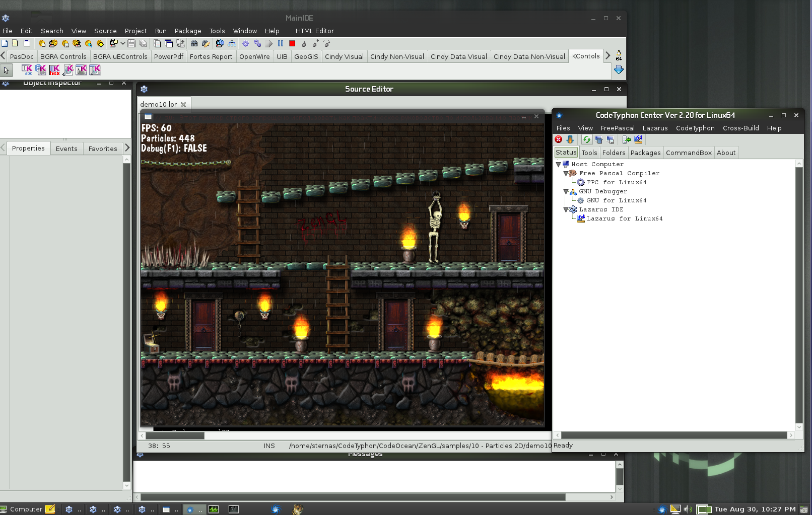Click the trash can icon in CodeTyphon Center
This screenshot has height=515, width=812.
click(599, 139)
